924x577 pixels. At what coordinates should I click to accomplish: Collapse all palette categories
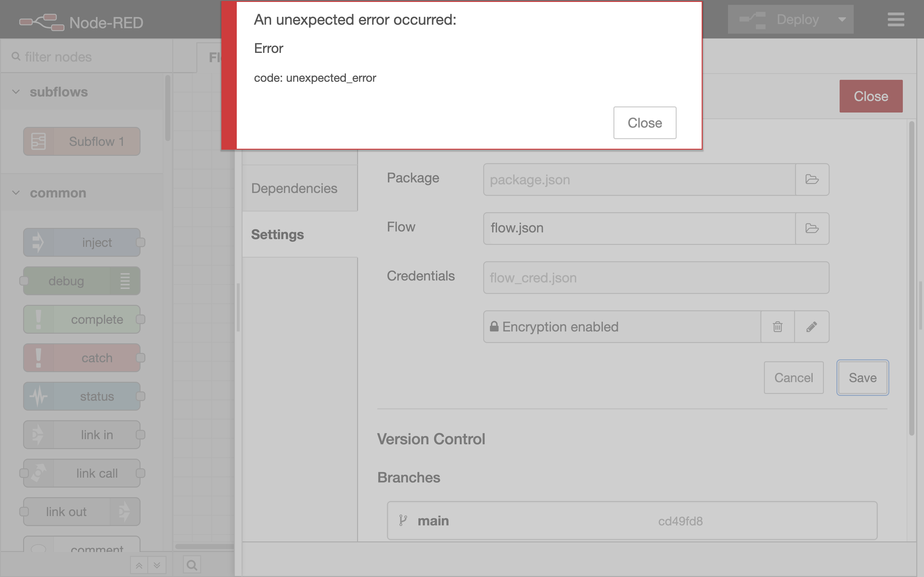click(x=139, y=565)
